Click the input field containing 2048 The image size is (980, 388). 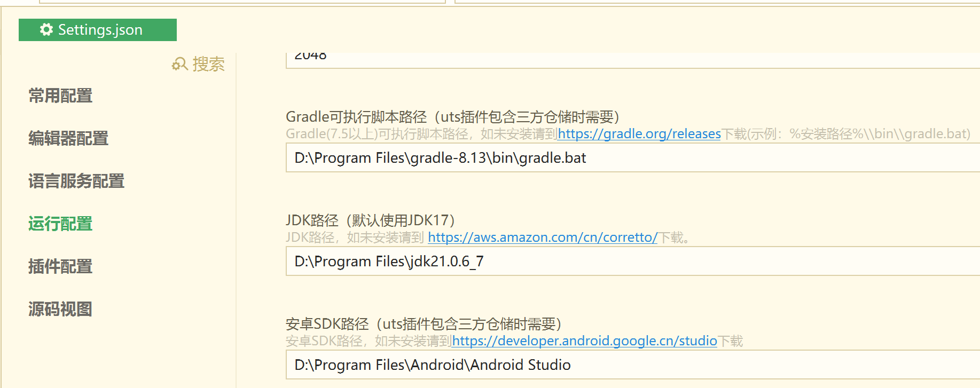[x=630, y=59]
